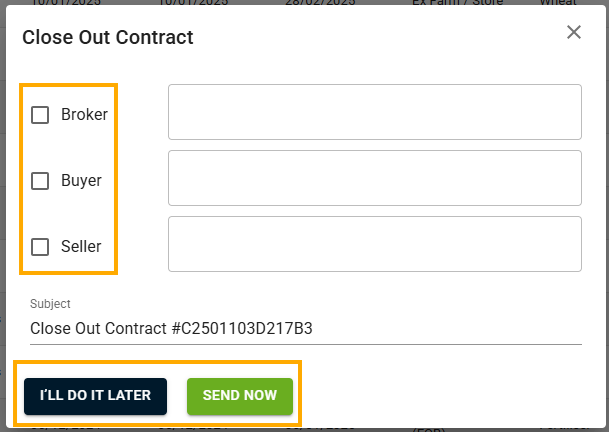609x432 pixels.
Task: Click the Close Out Contract dialog title
Action: (108, 37)
